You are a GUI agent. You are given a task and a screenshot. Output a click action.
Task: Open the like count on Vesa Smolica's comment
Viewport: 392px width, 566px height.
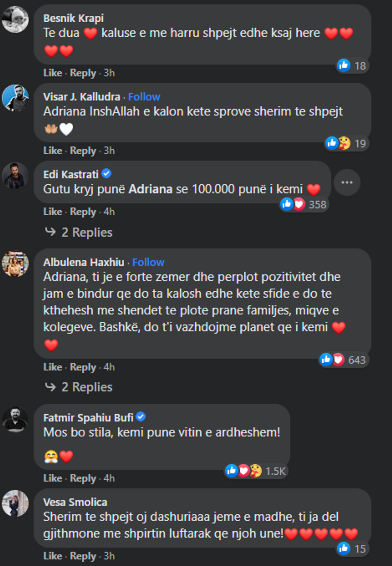point(352,548)
